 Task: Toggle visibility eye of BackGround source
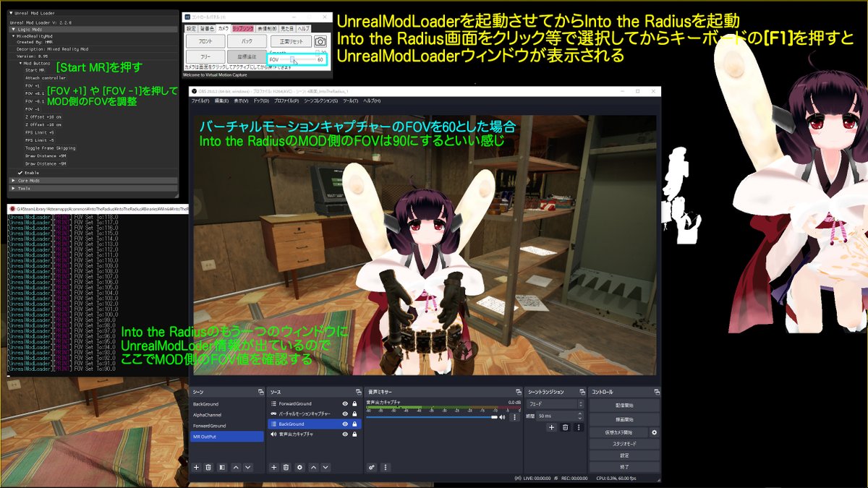(345, 424)
